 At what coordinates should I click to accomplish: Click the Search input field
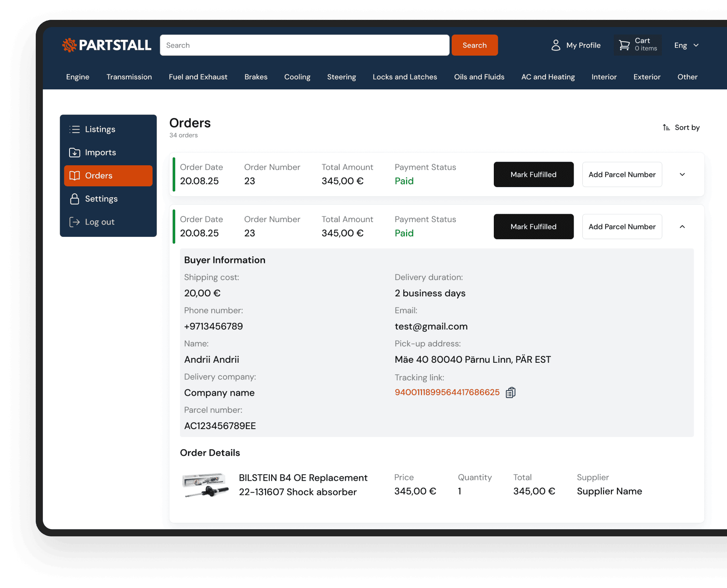[305, 45]
